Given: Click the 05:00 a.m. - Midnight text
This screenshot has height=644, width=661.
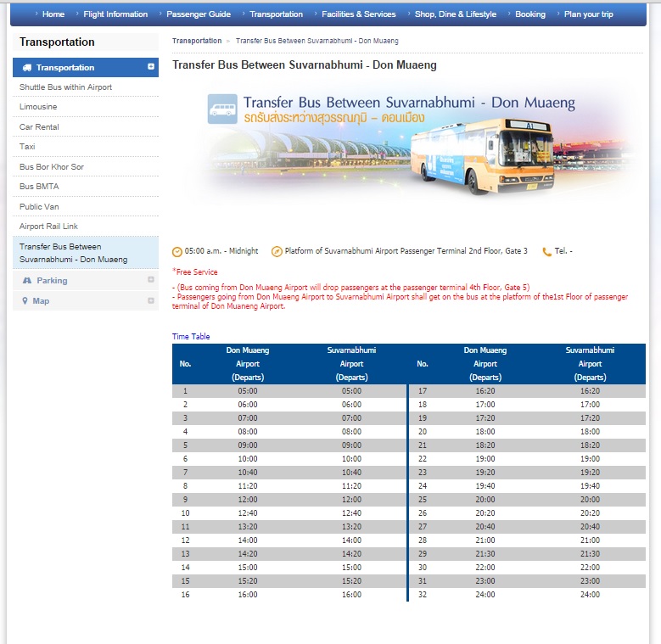Looking at the screenshot, I should click(x=221, y=251).
